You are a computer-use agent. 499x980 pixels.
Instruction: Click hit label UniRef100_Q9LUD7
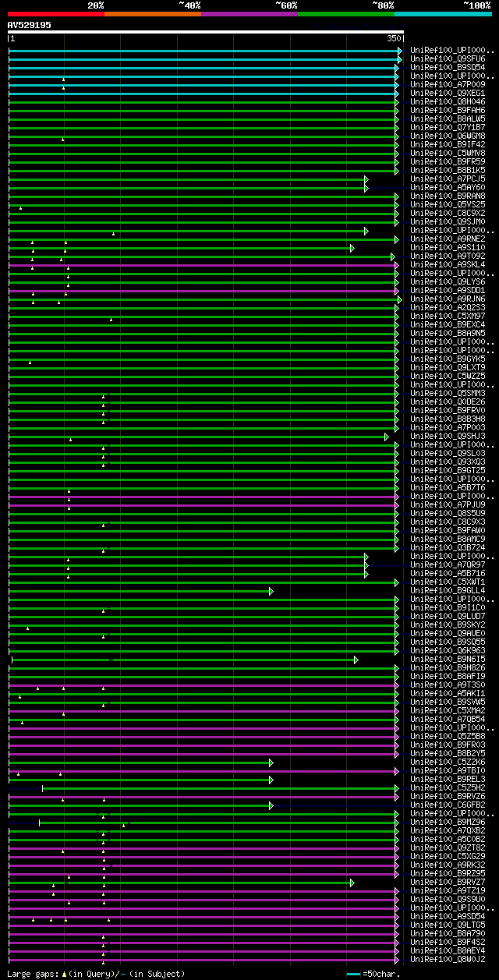click(x=448, y=616)
